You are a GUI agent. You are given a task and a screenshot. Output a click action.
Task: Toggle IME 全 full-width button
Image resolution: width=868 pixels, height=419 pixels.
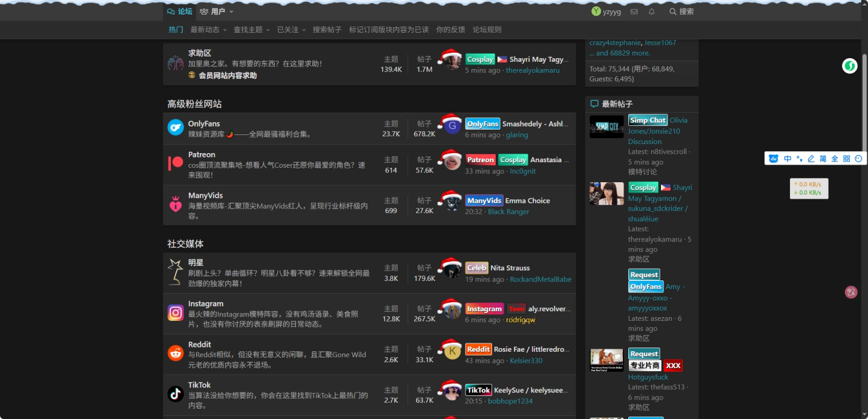tap(835, 159)
